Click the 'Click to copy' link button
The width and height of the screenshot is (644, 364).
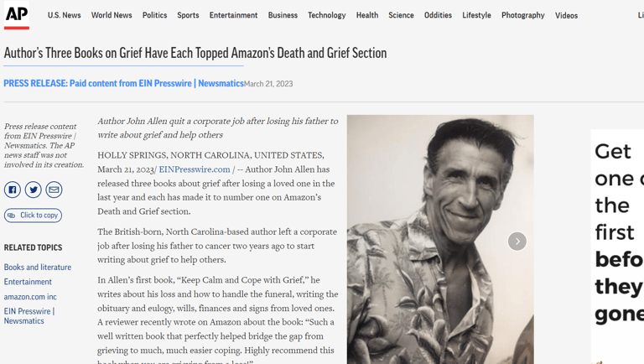point(33,216)
